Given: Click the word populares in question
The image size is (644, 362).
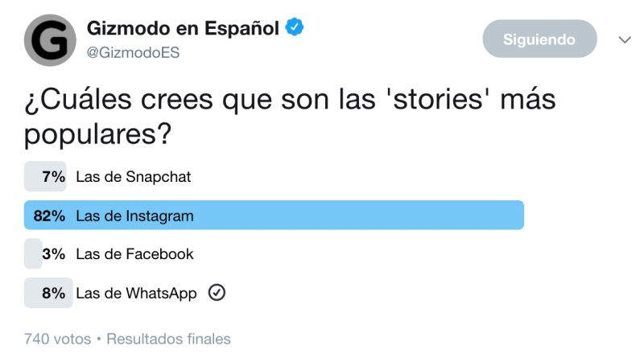Looking at the screenshot, I should 97,134.
